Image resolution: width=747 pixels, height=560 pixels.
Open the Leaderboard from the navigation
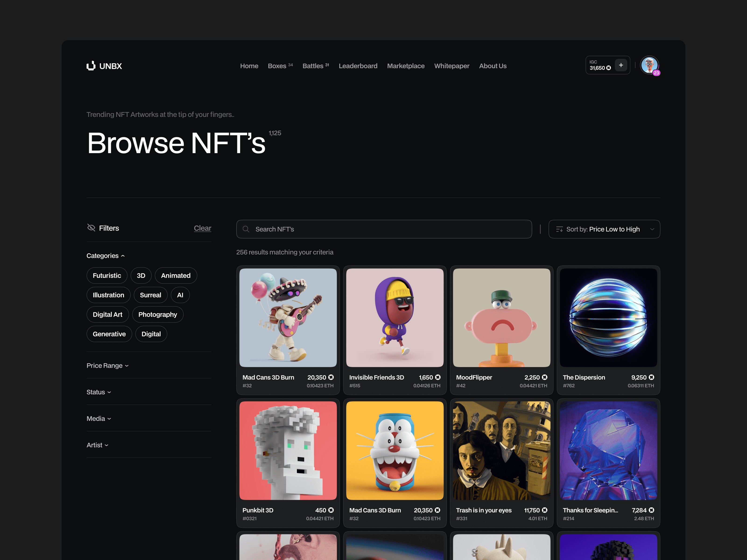[x=358, y=66]
